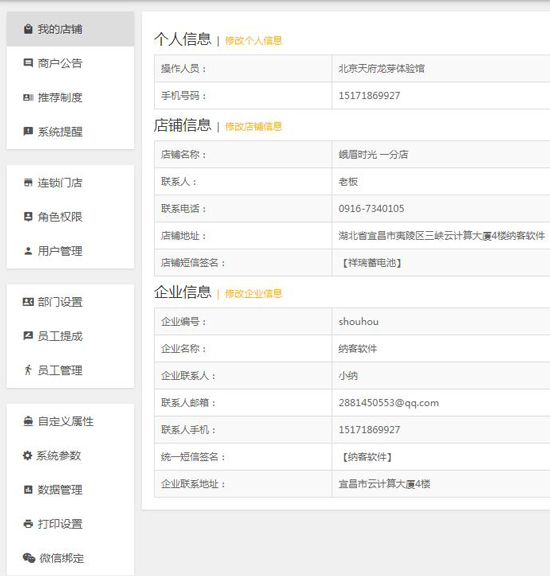The height and width of the screenshot is (576, 550).
Task: Click the 15171869927 value in the 联系人手机 row
Action: pos(369,429)
